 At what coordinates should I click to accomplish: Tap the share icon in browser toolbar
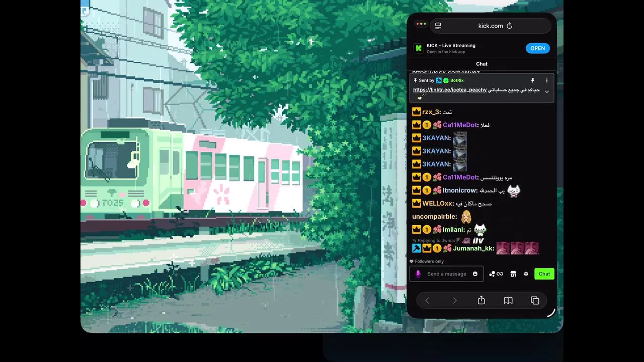481,300
